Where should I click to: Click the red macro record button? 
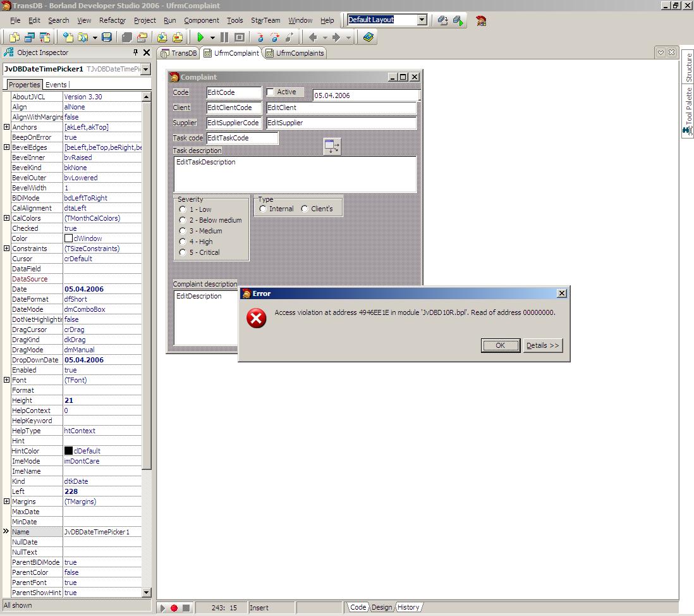tap(174, 608)
